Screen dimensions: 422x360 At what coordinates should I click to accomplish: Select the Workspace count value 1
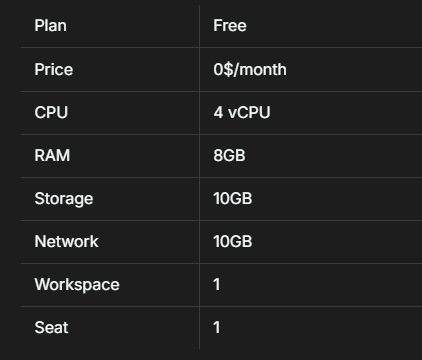(217, 284)
